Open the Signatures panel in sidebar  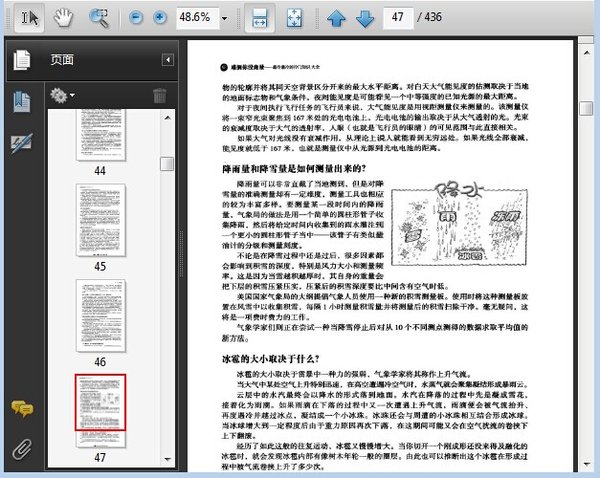[x=20, y=142]
